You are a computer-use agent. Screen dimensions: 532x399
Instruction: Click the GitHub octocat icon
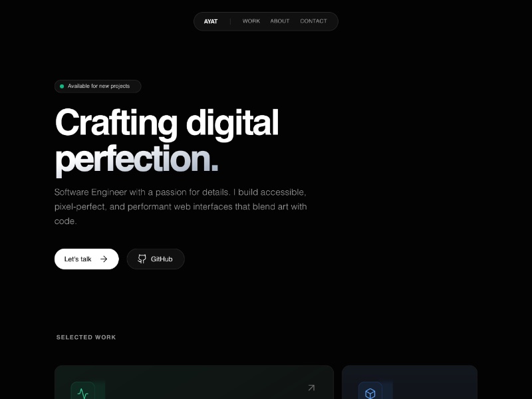tap(142, 259)
